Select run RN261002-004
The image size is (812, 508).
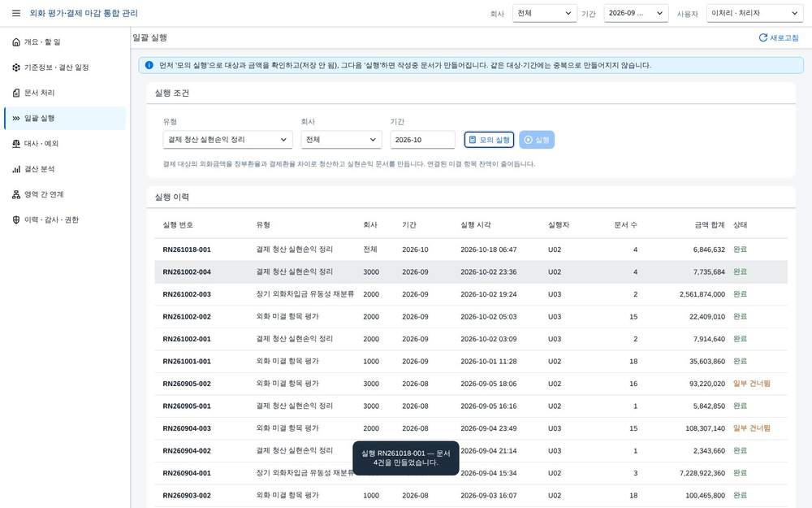(471, 271)
